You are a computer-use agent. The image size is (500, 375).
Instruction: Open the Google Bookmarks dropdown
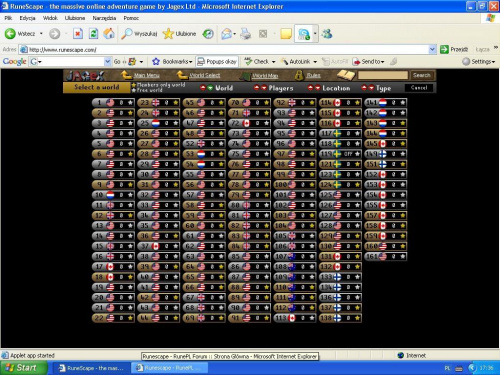[x=172, y=61]
